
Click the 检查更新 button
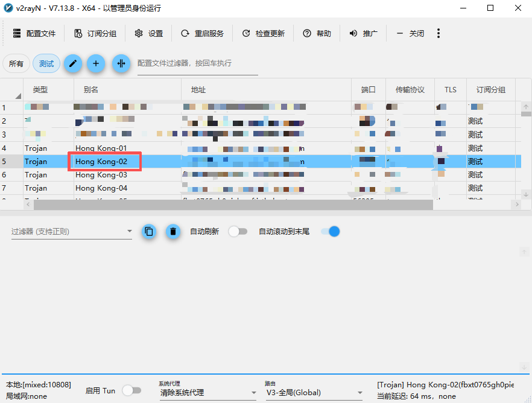click(x=263, y=33)
